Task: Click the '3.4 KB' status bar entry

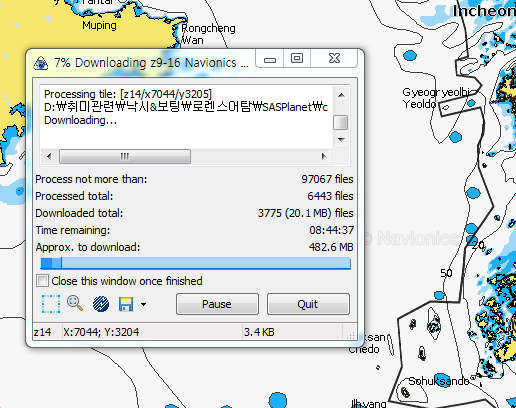Action: [x=259, y=332]
